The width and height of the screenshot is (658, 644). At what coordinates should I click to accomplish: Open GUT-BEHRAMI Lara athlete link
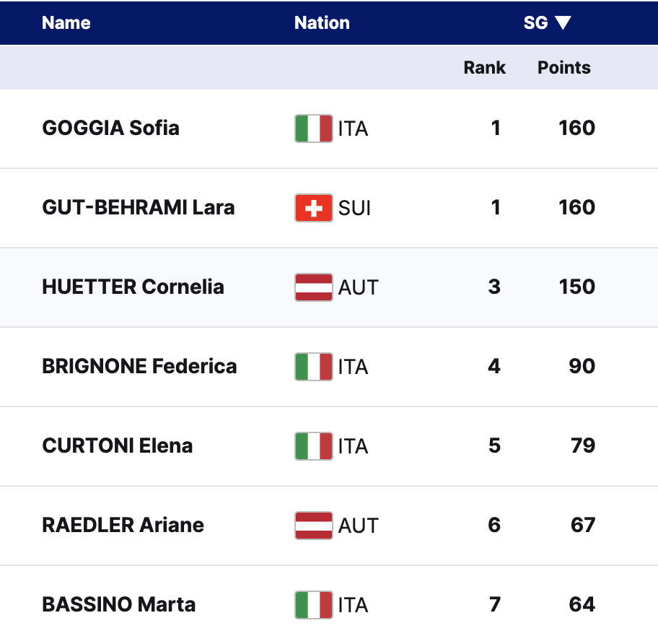(138, 208)
